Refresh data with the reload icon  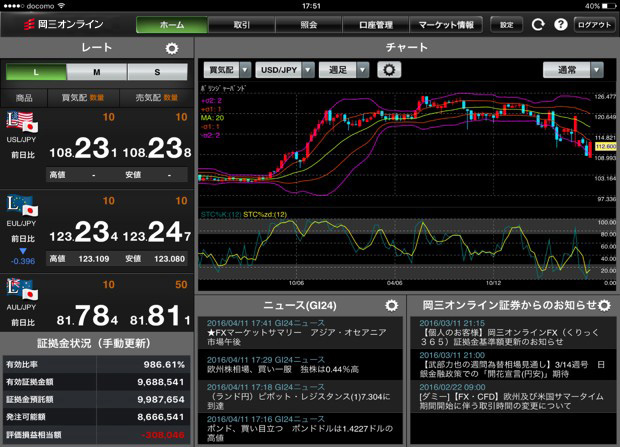538,25
